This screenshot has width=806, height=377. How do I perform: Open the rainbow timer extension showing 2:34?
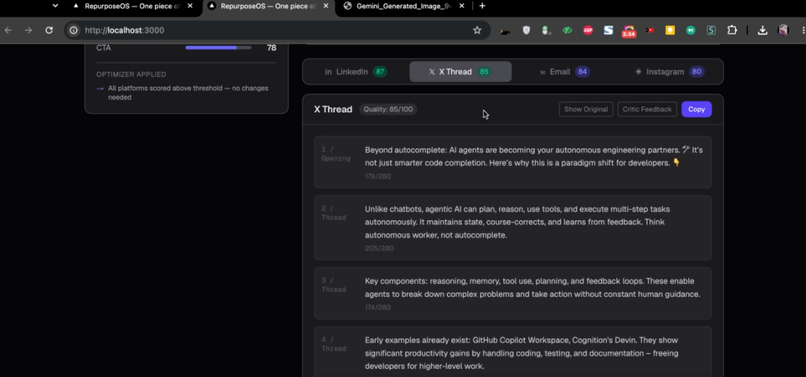[x=629, y=32]
